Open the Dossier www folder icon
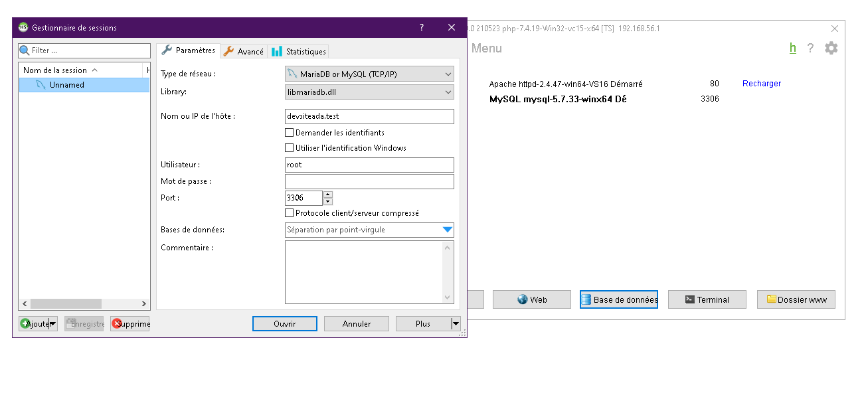Image resolution: width=868 pixels, height=407 pixels. [x=796, y=299]
